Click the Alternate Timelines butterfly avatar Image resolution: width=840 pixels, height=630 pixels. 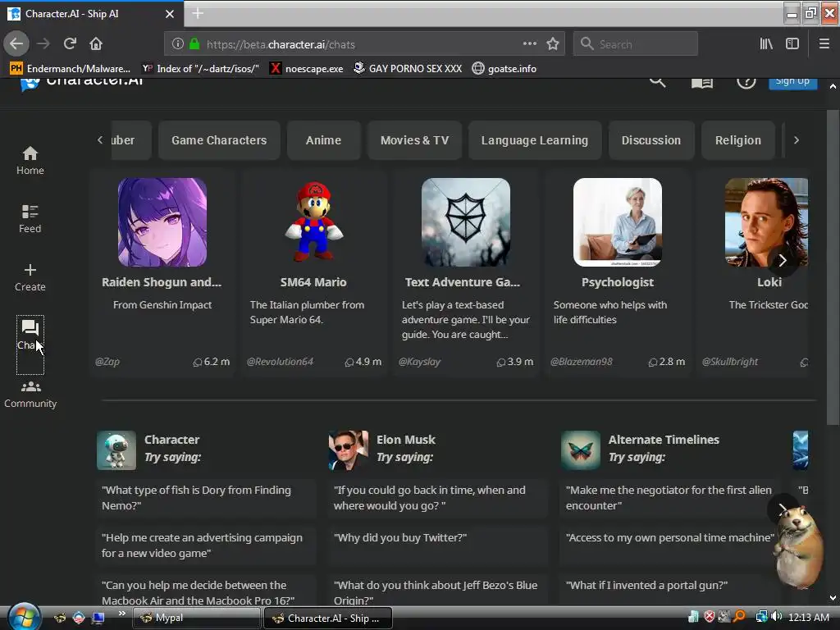(581, 450)
